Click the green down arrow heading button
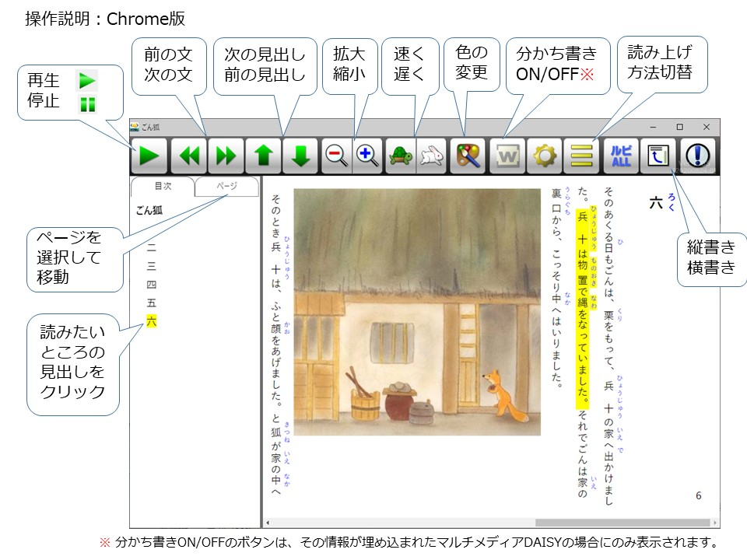Viewport: 747px width, 560px height. pos(300,156)
